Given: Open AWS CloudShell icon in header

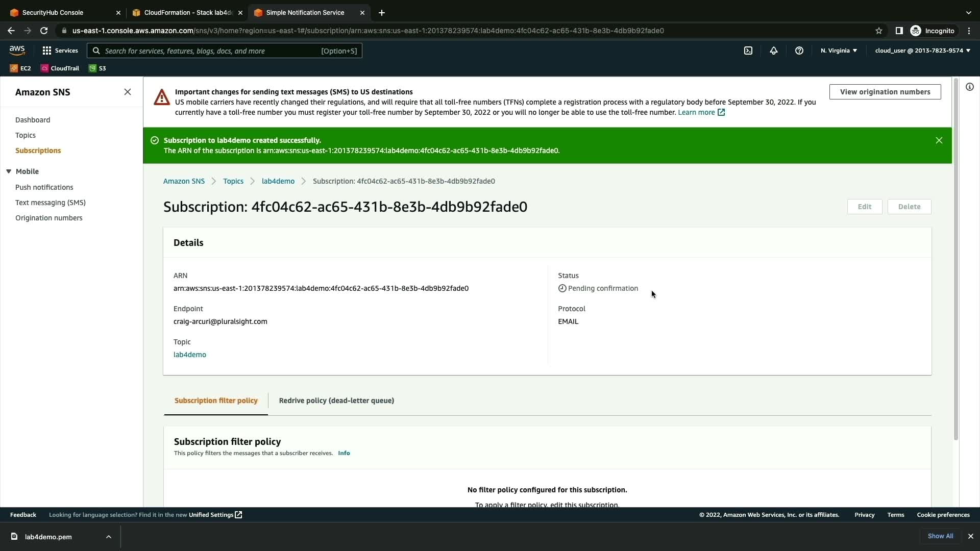Looking at the screenshot, I should [748, 51].
